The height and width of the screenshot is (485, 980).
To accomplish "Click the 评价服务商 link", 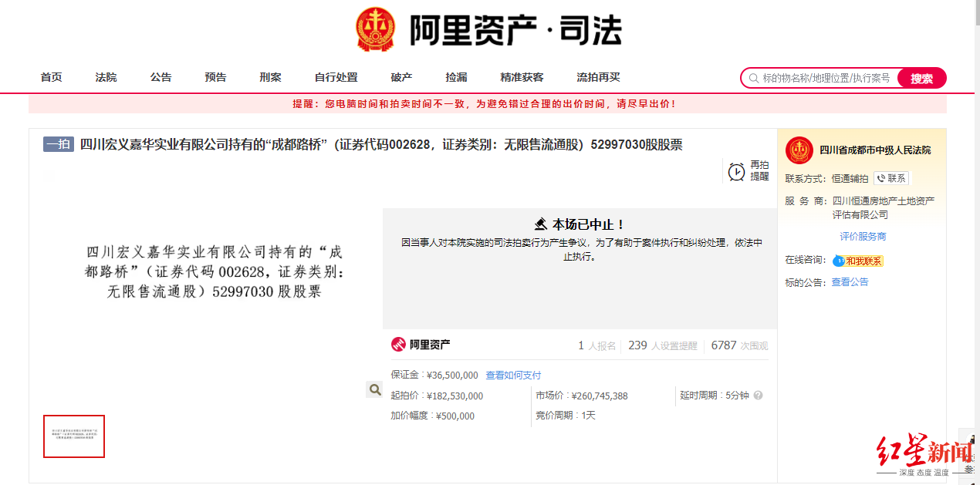I will [x=863, y=237].
